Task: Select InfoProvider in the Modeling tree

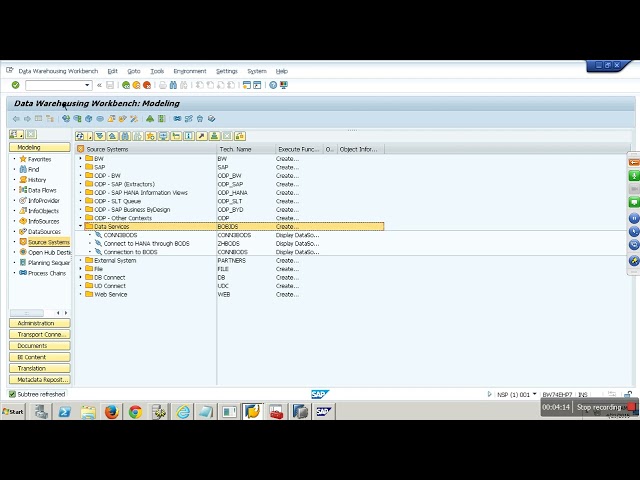Action: [x=44, y=200]
